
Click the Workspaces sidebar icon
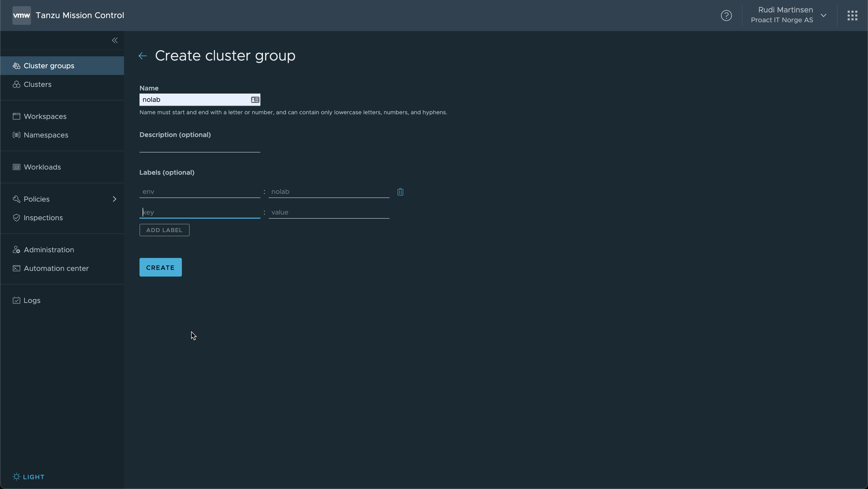pyautogui.click(x=16, y=116)
